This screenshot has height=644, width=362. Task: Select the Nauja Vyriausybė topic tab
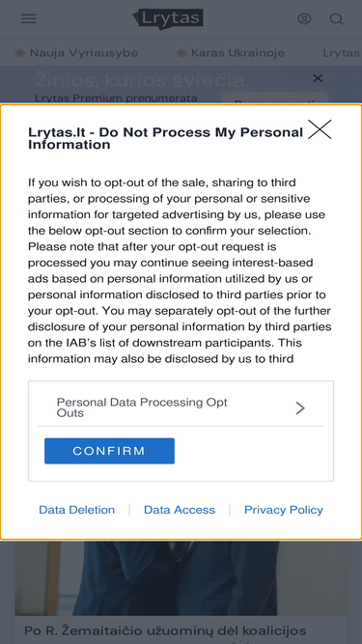click(x=84, y=53)
